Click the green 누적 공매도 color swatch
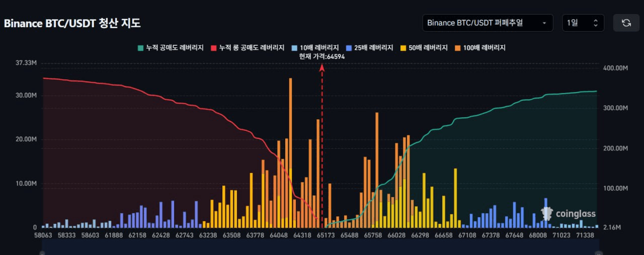The height and width of the screenshot is (255, 644). click(x=140, y=48)
